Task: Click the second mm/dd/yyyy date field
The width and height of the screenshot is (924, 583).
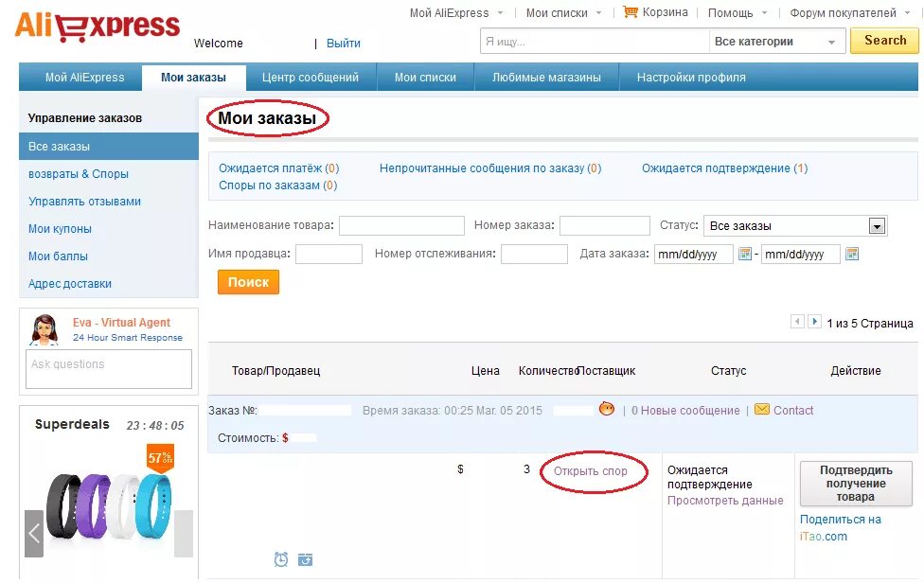Action: click(801, 254)
